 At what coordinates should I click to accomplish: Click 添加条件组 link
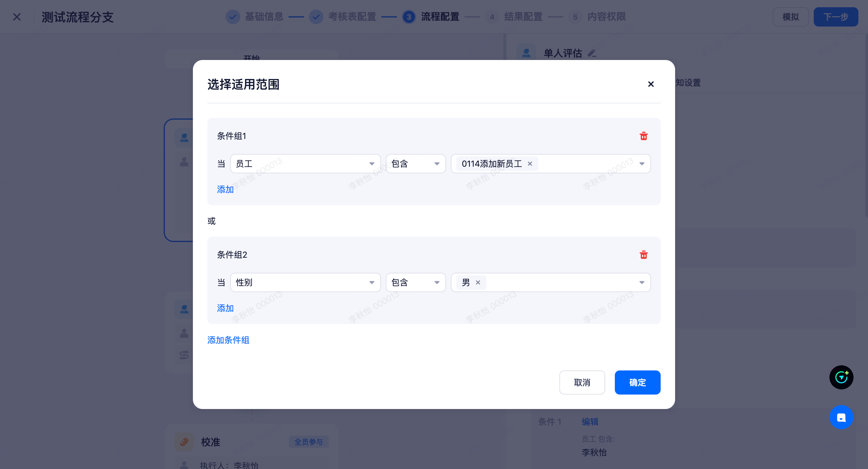(x=228, y=340)
